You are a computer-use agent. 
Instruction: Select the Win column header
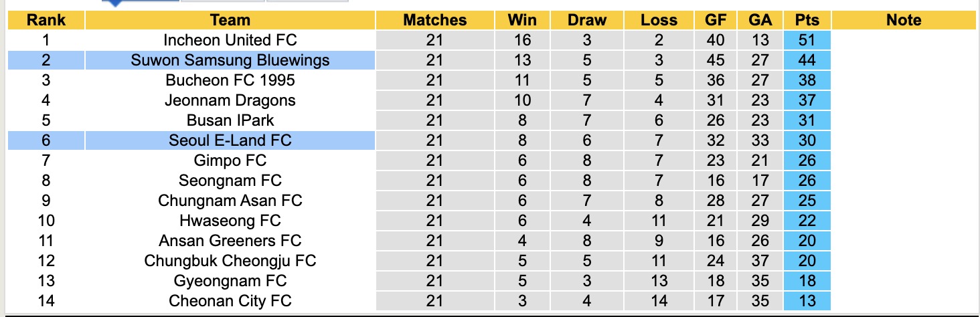[x=522, y=20]
